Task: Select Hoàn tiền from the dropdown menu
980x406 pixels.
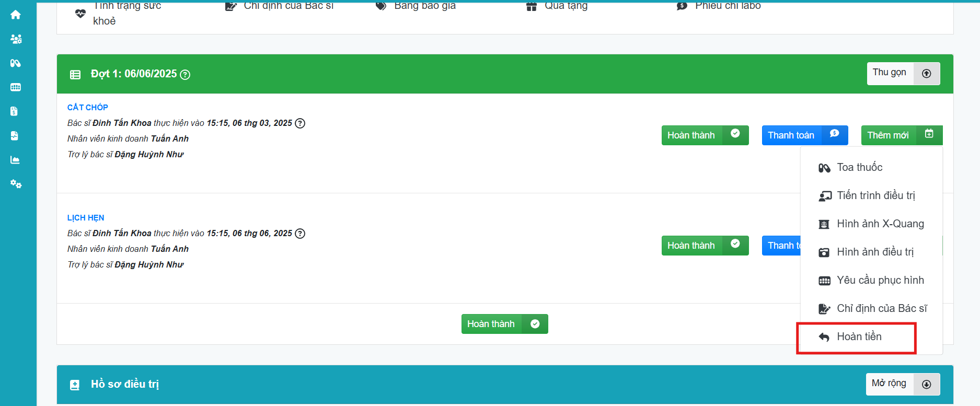Action: tap(859, 337)
